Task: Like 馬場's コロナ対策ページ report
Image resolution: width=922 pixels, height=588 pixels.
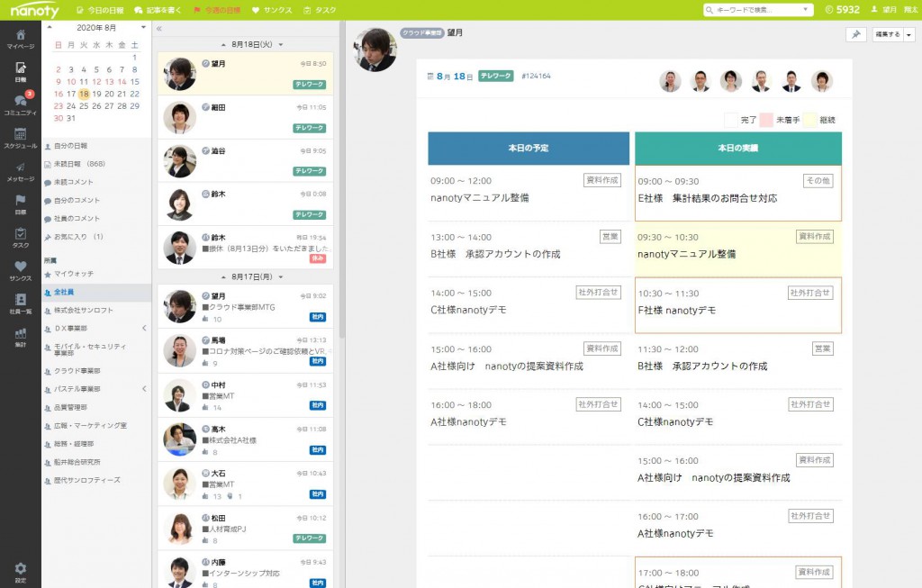Action: coord(205,364)
